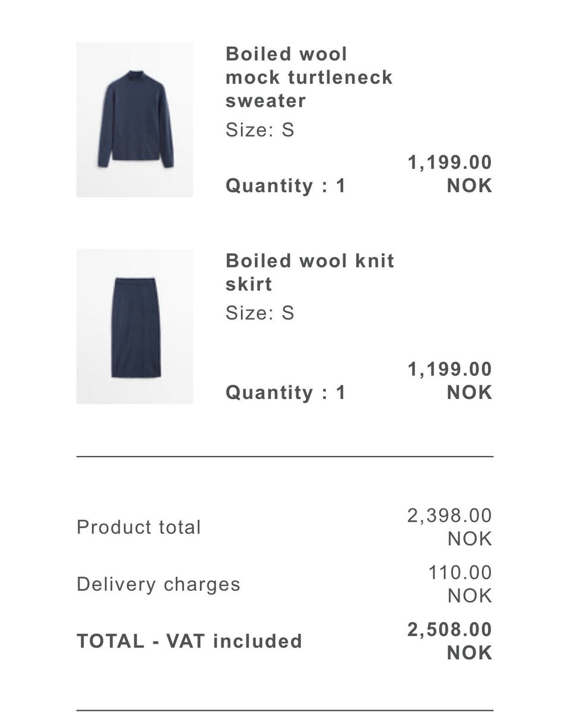Click the 2,508.00 NOK grand total
The height and width of the screenshot is (728, 570).
tap(450, 641)
